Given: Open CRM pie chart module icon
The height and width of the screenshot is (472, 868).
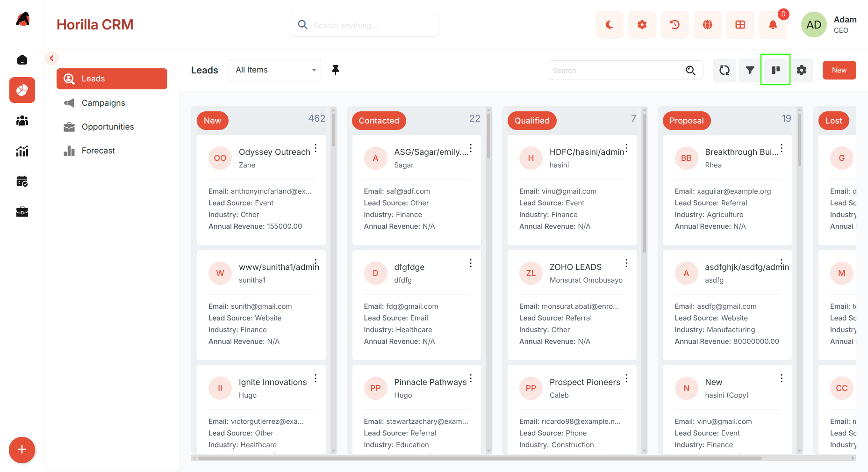Looking at the screenshot, I should (22, 90).
